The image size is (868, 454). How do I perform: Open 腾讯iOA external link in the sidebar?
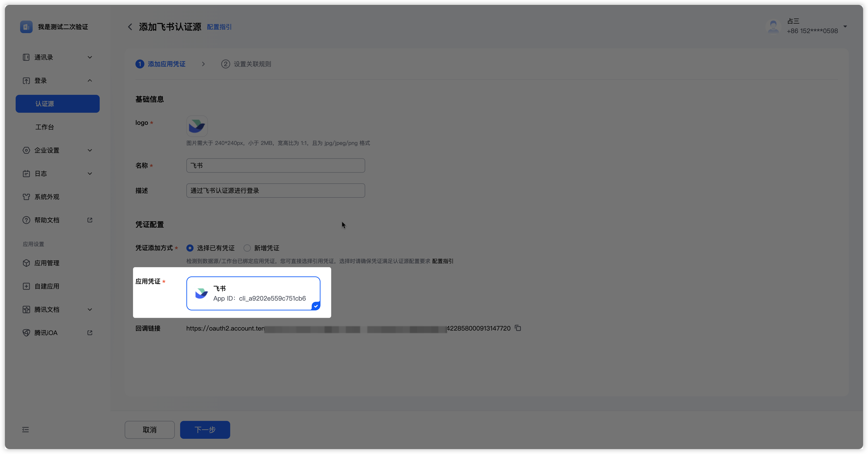(x=46, y=333)
